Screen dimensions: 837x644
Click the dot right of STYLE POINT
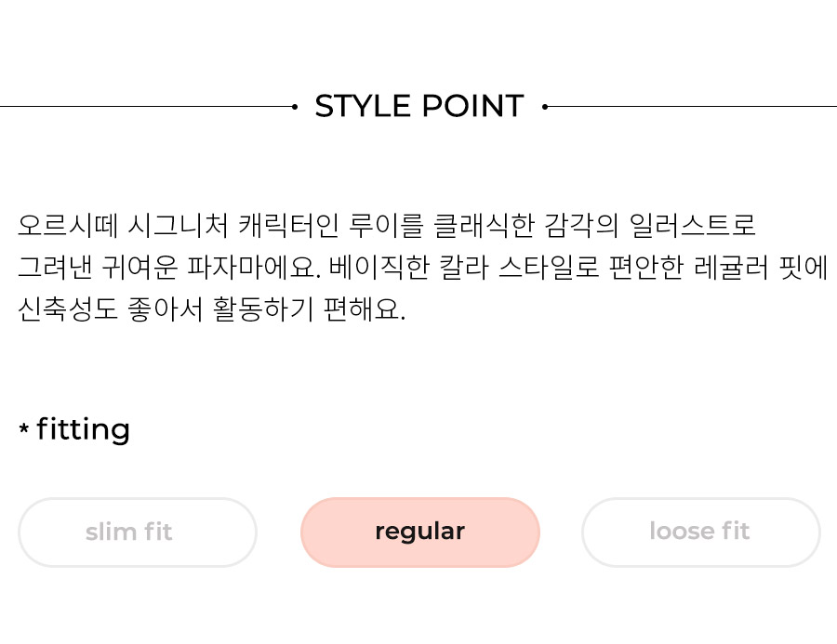pos(544,107)
